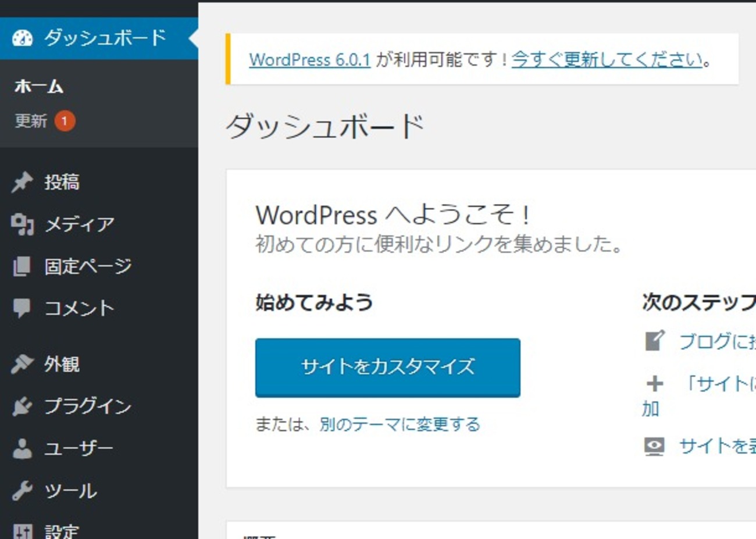Click the 次のステップ heading
756x539 pixels.
tap(699, 302)
